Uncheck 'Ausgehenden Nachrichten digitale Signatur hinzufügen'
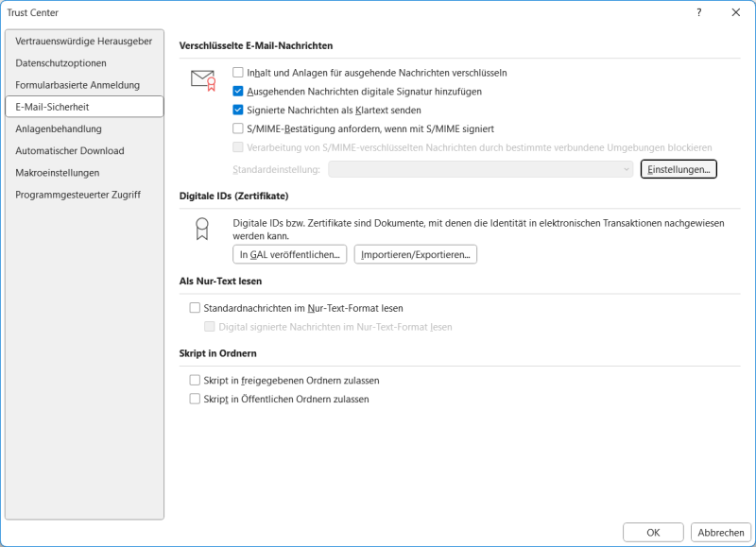Viewport: 756px width, 547px height. click(238, 91)
